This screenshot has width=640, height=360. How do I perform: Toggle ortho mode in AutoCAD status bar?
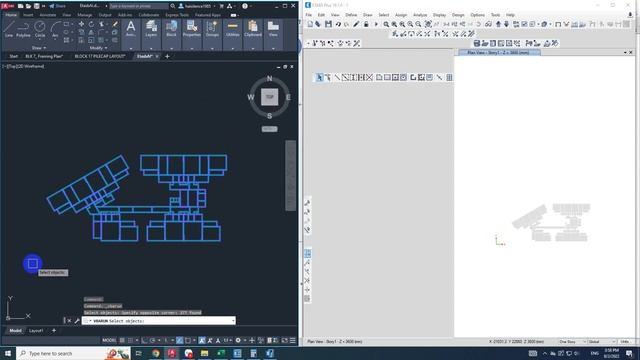coord(144,340)
